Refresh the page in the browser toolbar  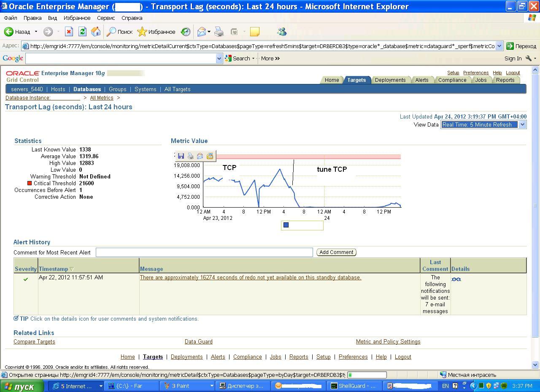click(82, 32)
